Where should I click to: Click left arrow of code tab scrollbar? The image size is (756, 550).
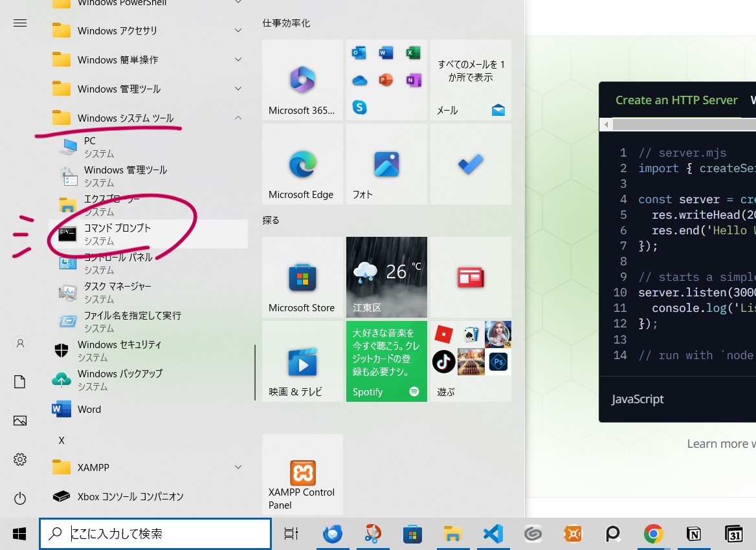[x=606, y=124]
